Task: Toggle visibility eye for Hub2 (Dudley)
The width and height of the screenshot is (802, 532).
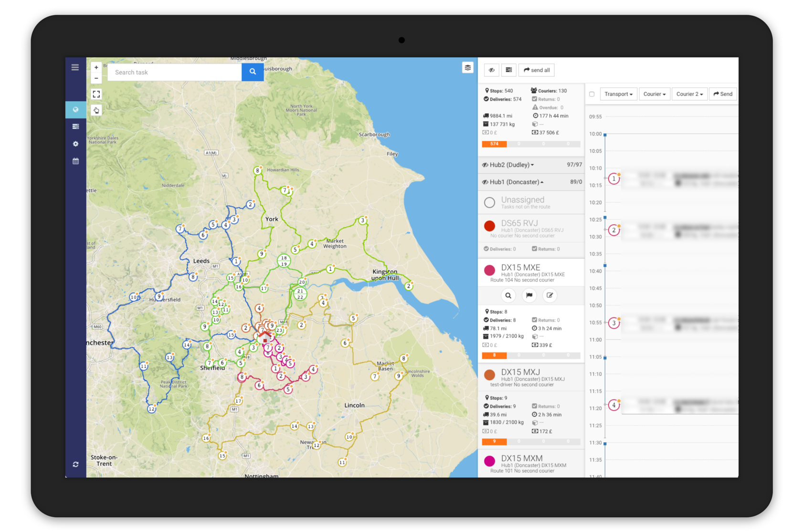Action: (x=485, y=165)
